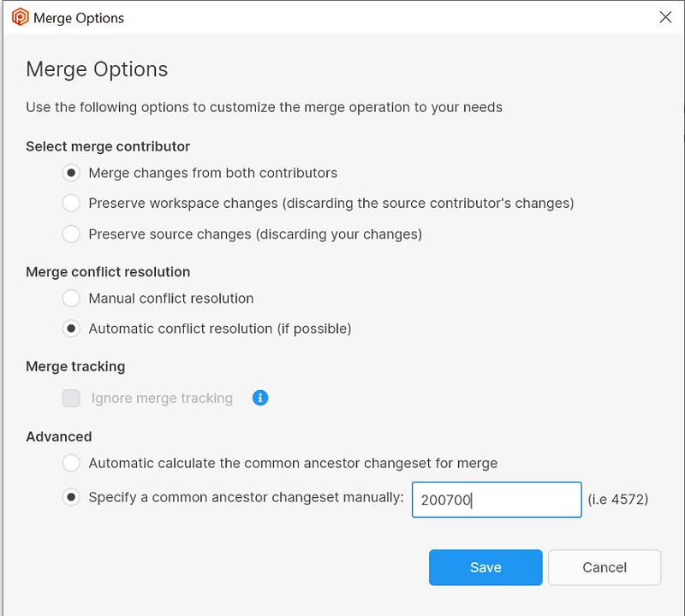This screenshot has height=616, width=685.
Task: Select 'Automatic calculate the common ancestor' radio
Action: coord(72,463)
